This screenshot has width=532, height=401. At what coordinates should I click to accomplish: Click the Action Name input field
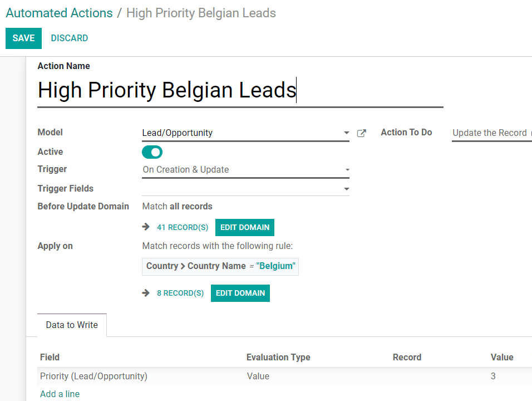click(x=167, y=90)
